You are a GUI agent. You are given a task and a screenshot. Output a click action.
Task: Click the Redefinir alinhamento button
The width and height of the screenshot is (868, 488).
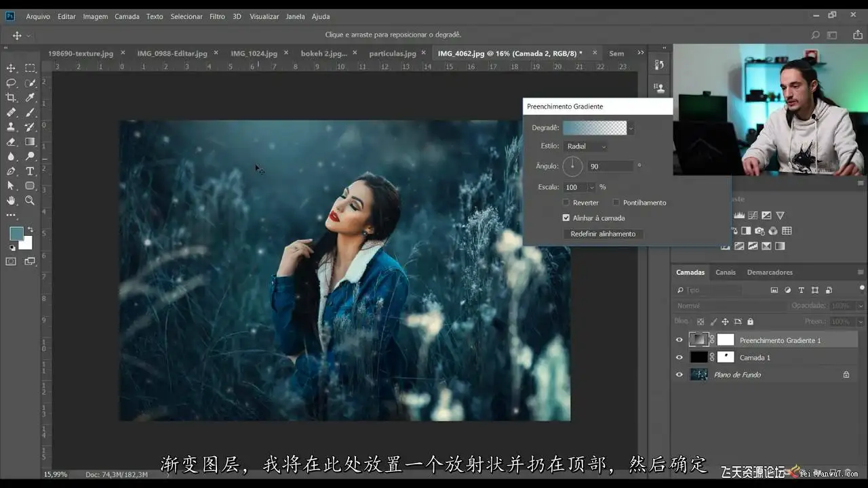[x=603, y=234]
